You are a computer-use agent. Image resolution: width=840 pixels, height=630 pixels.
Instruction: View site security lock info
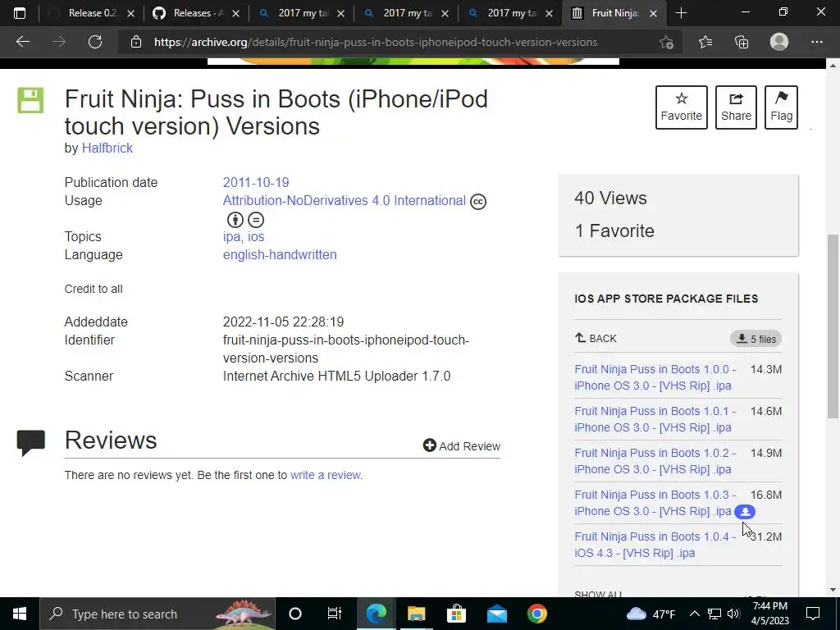tap(136, 42)
